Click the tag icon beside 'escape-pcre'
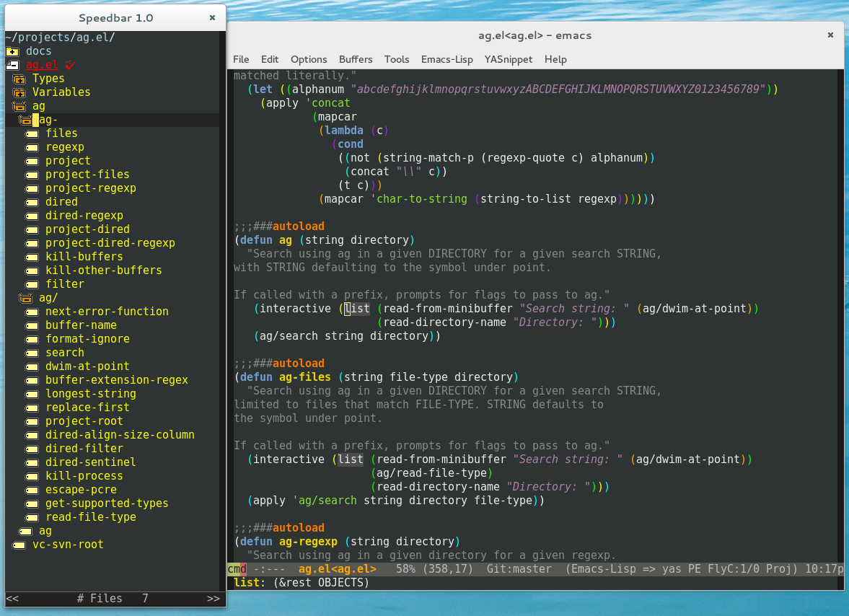The height and width of the screenshot is (616, 849). click(x=32, y=490)
